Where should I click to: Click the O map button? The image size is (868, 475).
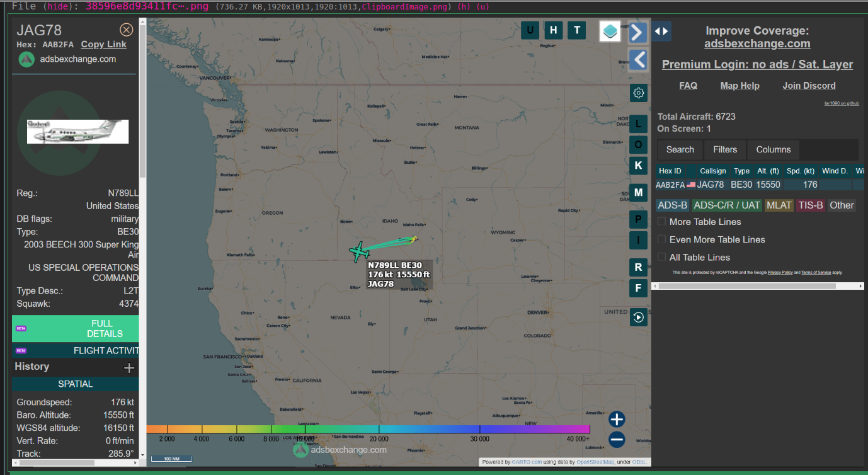tap(638, 144)
